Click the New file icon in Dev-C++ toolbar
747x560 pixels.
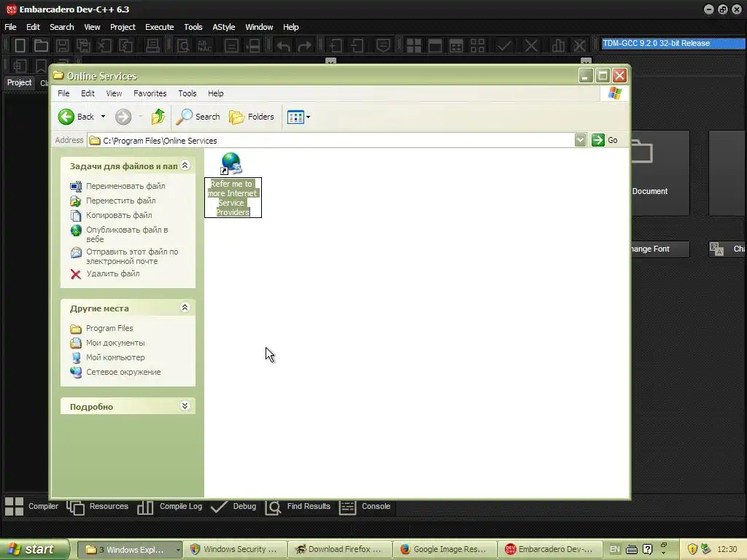point(20,46)
